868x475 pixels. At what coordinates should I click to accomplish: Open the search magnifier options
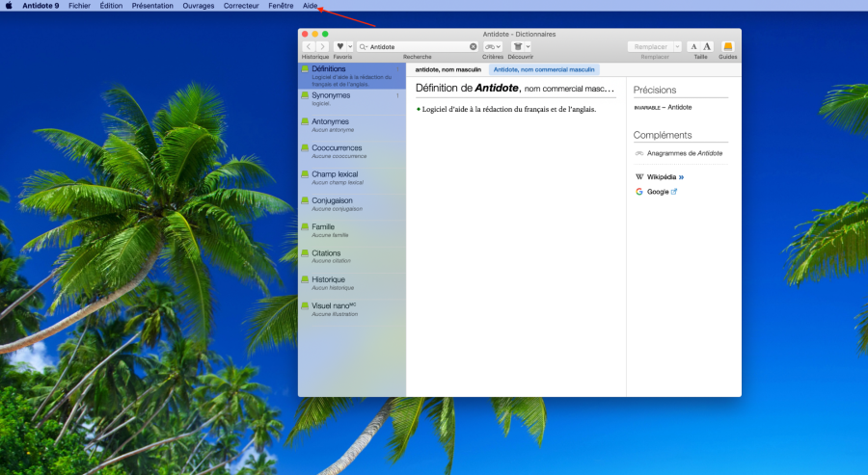(364, 47)
